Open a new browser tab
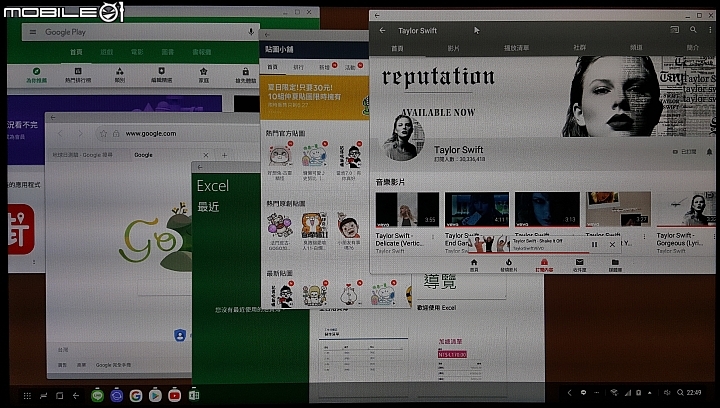 click(x=225, y=155)
